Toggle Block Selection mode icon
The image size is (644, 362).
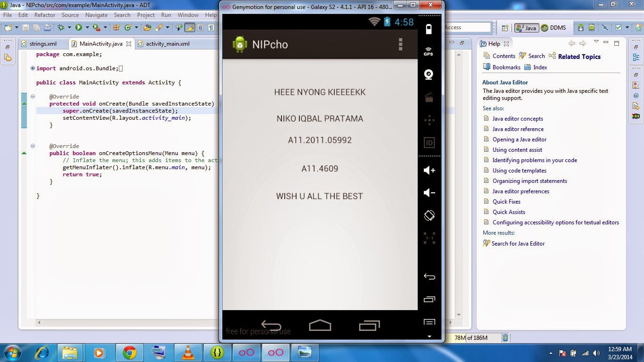200,27
